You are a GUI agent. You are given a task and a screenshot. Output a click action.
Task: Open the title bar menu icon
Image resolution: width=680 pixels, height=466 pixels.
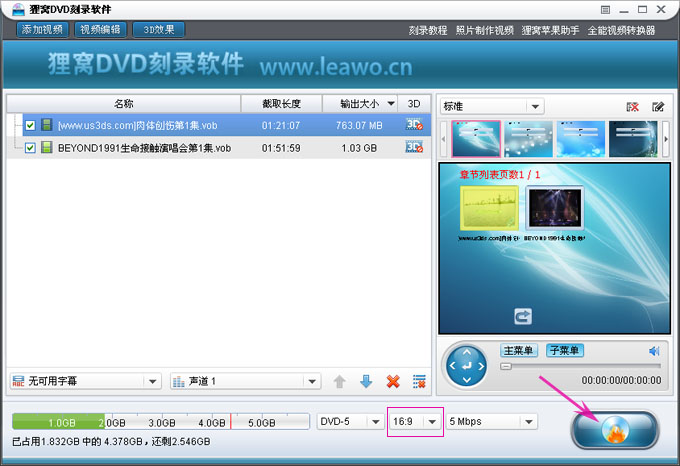click(x=605, y=10)
